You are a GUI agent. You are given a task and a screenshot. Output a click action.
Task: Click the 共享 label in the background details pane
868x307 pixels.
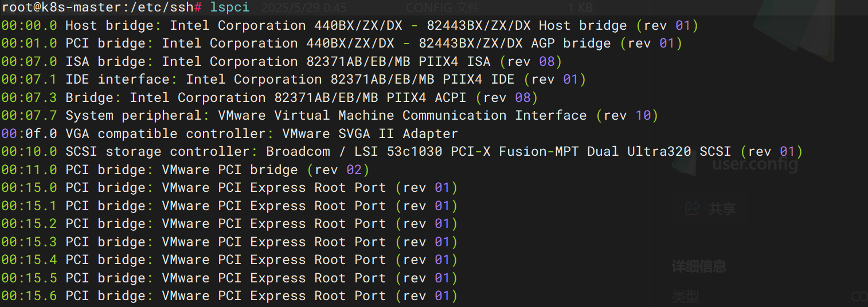pyautogui.click(x=722, y=209)
